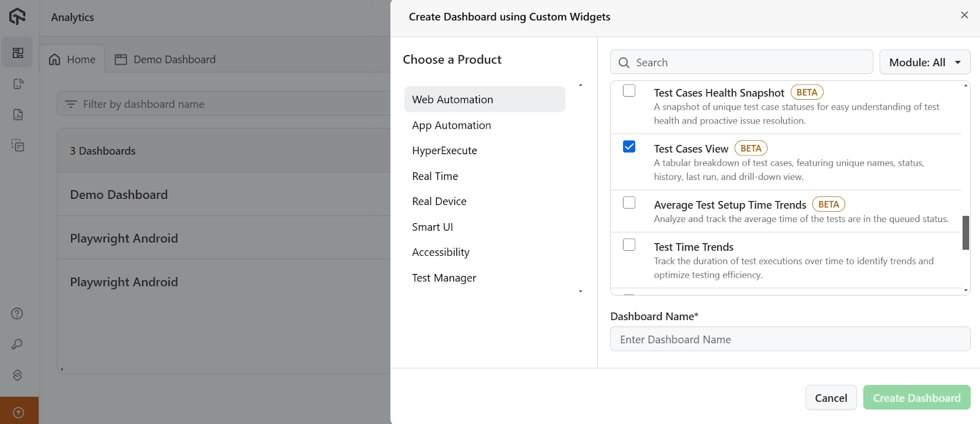Switch to the Demo Dashboard tab
Screen dimensions: 980x424
tap(166, 59)
